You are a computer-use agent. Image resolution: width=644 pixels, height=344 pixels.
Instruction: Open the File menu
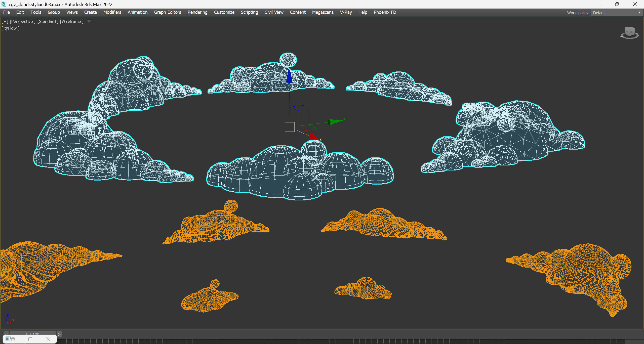(7, 12)
